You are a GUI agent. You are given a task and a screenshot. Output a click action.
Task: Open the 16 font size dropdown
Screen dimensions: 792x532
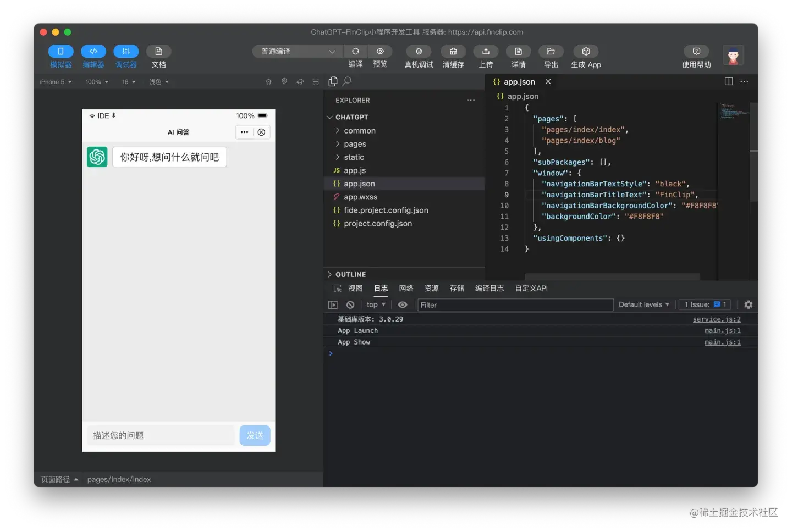pyautogui.click(x=129, y=82)
